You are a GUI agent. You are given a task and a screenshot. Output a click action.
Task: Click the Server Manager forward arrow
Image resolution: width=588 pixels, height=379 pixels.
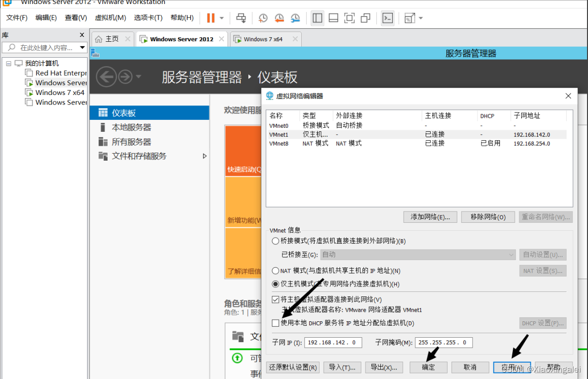pyautogui.click(x=125, y=77)
